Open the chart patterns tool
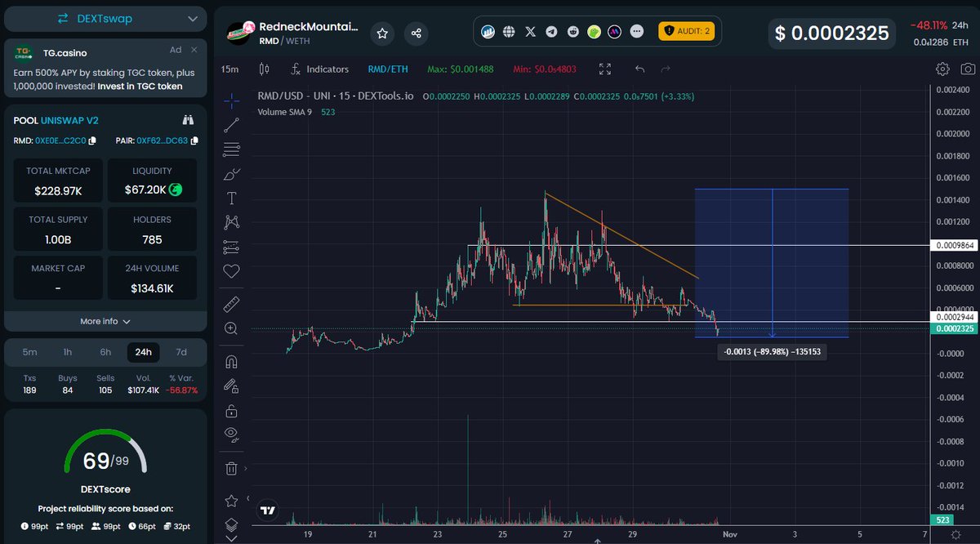Viewport: 980px width, 544px height. pos(231,221)
